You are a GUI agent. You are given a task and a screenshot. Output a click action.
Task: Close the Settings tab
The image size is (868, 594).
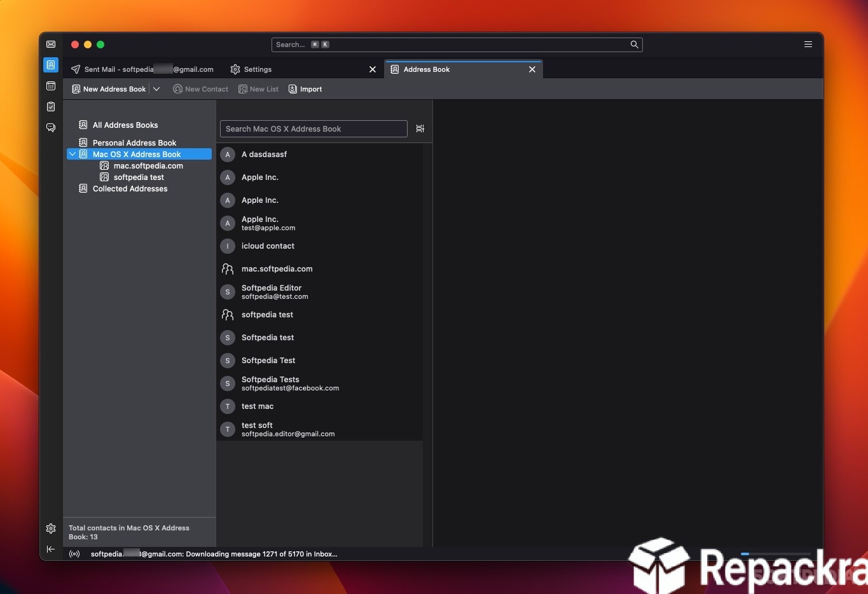tap(373, 69)
